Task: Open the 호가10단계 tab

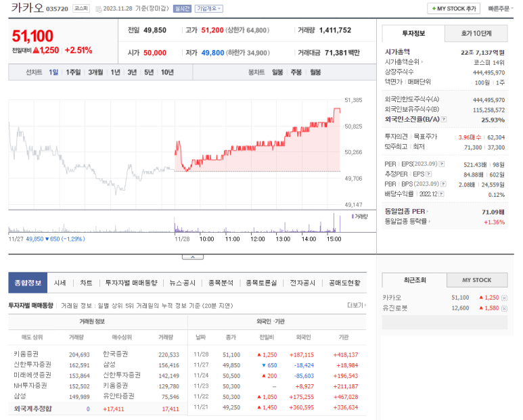Action: tap(476, 33)
